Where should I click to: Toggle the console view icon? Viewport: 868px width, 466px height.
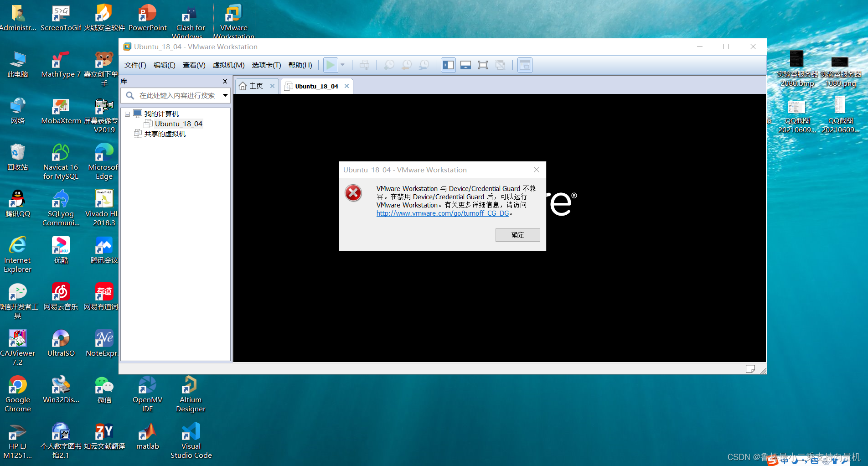(x=525, y=65)
